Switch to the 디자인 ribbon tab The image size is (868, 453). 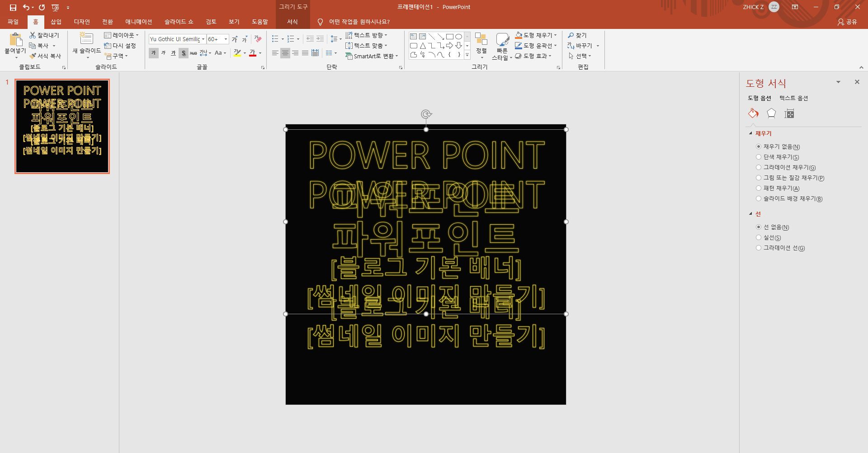(x=82, y=22)
